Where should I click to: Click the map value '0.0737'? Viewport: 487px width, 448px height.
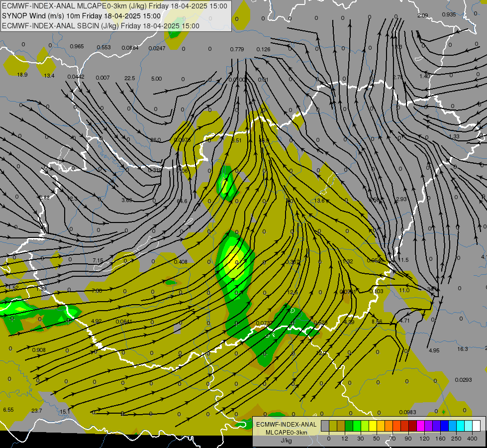(264, 324)
